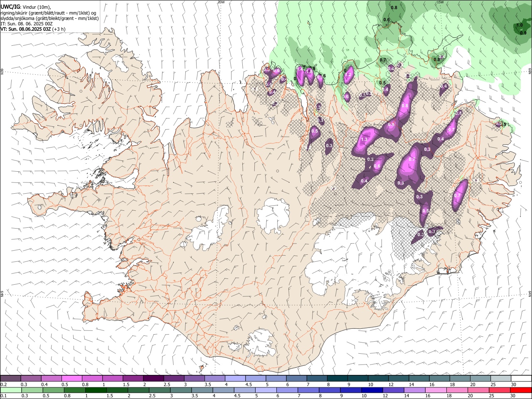Viewport: 532px width, 399px height.
Task: Click the 'rigning/skúrir' legend description line
Action: click(x=48, y=13)
